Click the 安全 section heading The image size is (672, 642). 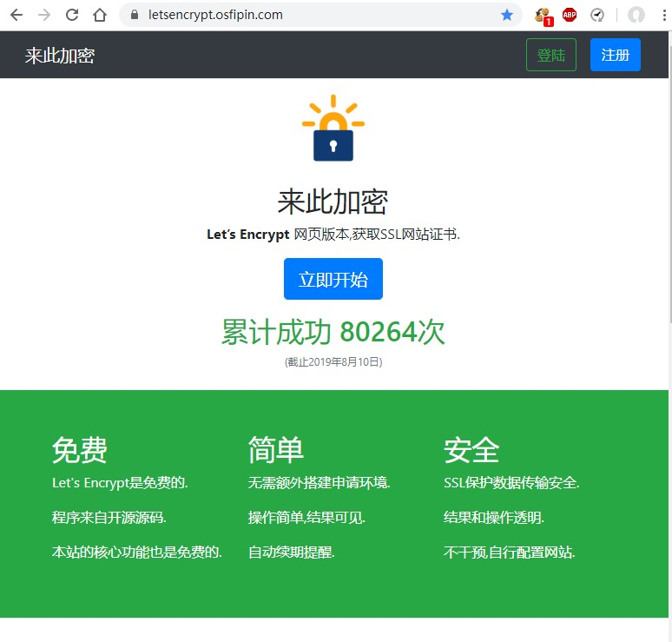471,450
